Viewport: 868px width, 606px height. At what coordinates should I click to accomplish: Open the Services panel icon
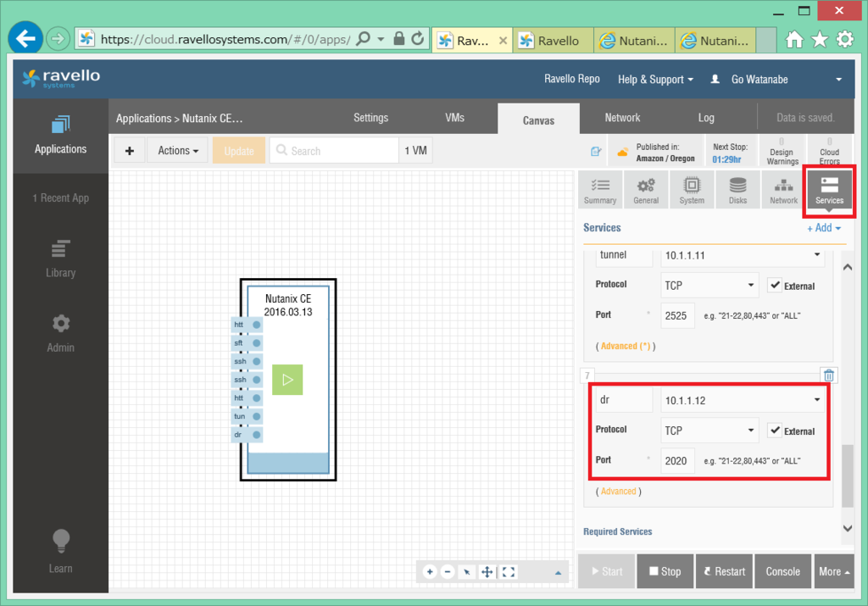coord(829,190)
